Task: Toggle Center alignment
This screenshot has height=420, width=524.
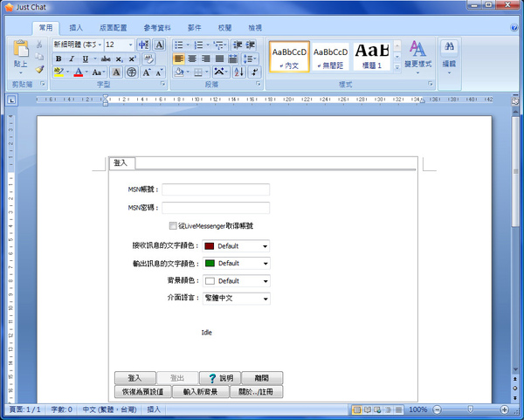Action: (x=192, y=59)
